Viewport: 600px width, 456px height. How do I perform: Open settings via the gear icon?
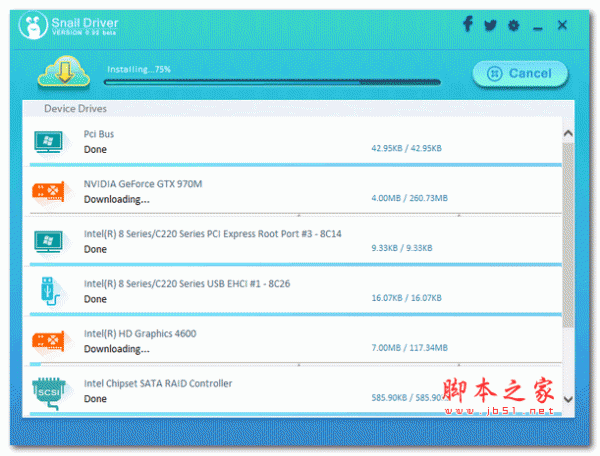[x=514, y=25]
